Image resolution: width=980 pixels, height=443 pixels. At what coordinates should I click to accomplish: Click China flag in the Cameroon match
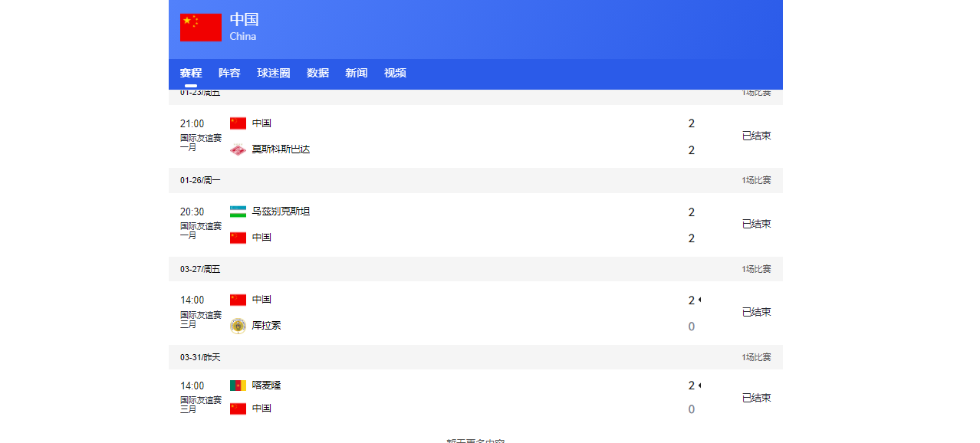(238, 409)
